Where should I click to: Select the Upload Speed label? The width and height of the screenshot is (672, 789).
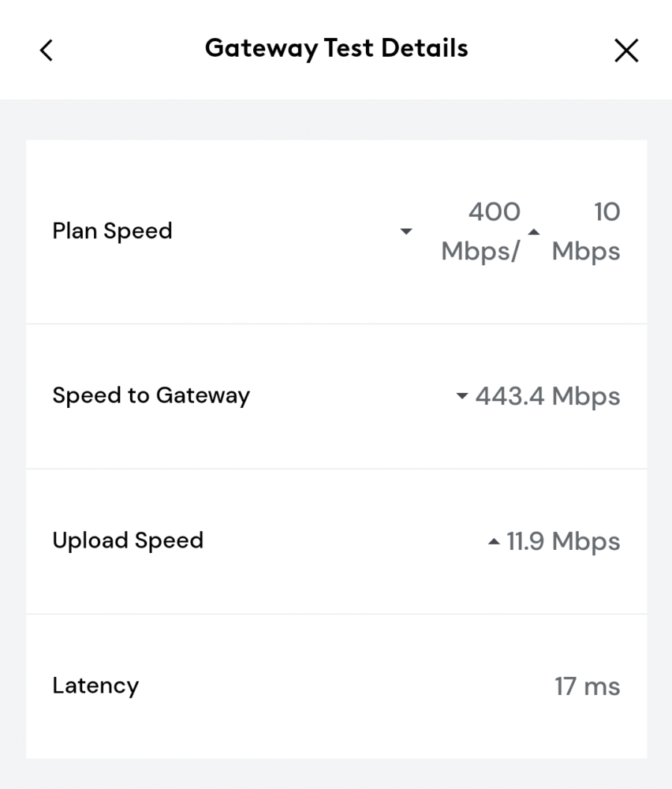(128, 541)
